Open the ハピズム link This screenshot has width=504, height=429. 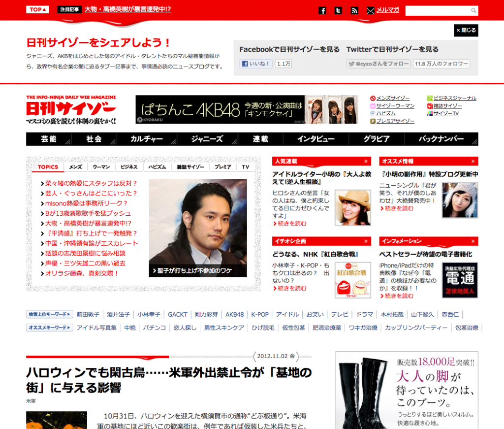click(386, 113)
